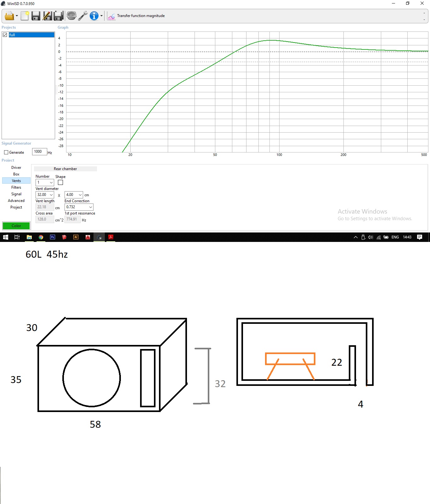Open Adobe Acrobat from the taskbar
This screenshot has width=430, height=504.
(111, 237)
